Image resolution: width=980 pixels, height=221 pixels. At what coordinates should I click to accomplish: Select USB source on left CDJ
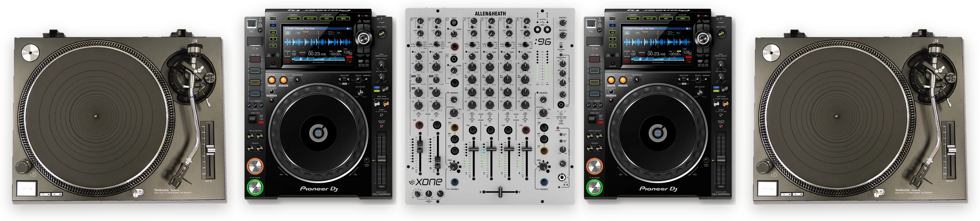[273, 32]
